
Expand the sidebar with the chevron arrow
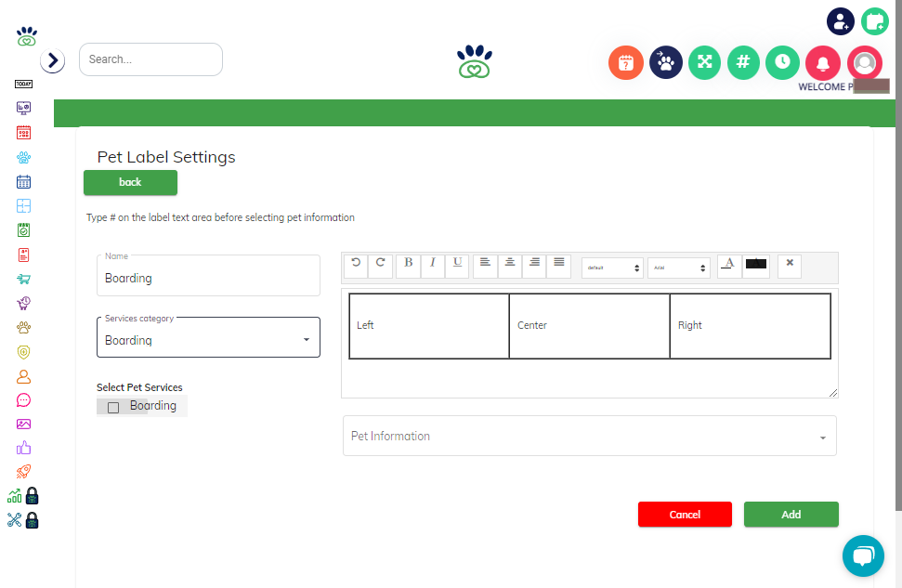52,60
